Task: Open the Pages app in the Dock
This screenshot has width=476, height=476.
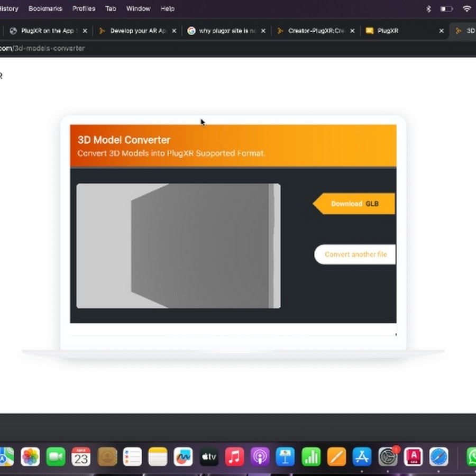Action: (x=337, y=456)
